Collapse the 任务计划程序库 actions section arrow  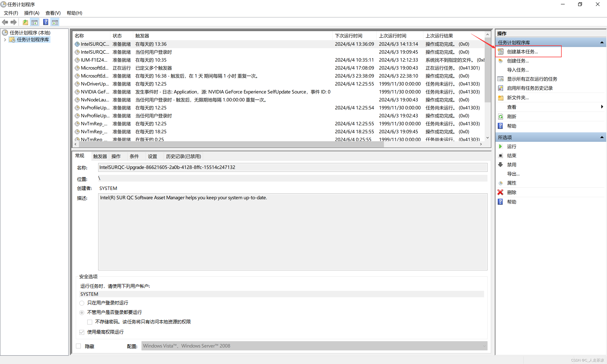[602, 43]
